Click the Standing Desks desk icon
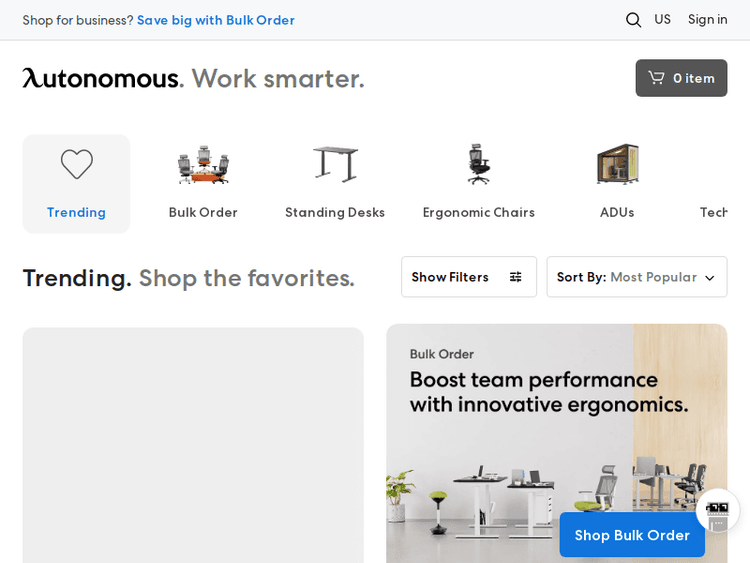The width and height of the screenshot is (750, 563). [x=335, y=164]
